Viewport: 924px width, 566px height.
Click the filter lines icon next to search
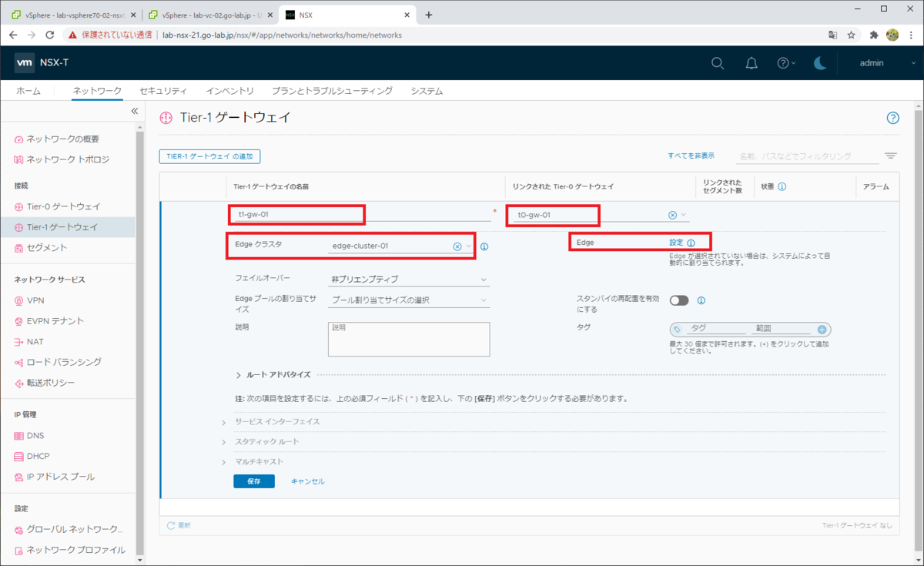click(891, 156)
